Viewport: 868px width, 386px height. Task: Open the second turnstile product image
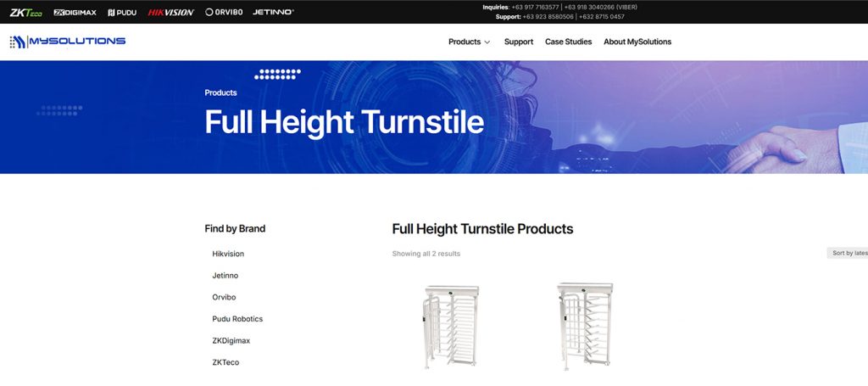click(x=585, y=327)
